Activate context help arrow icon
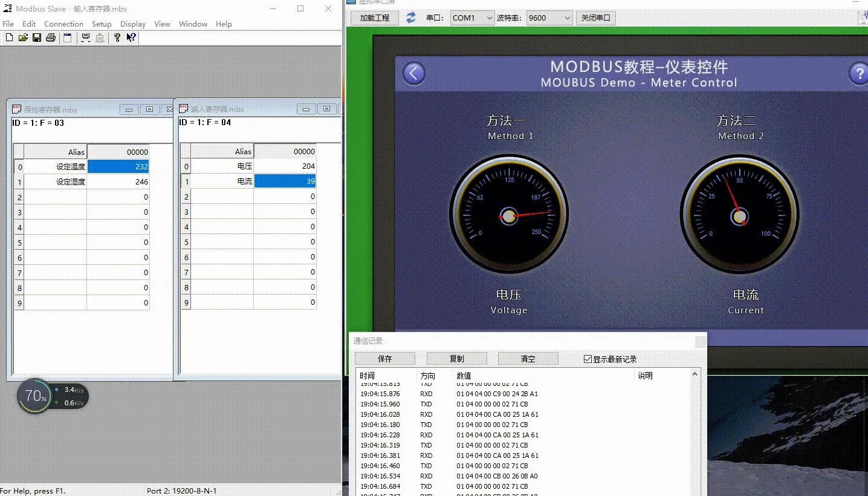This screenshot has width=868, height=496. [x=131, y=37]
